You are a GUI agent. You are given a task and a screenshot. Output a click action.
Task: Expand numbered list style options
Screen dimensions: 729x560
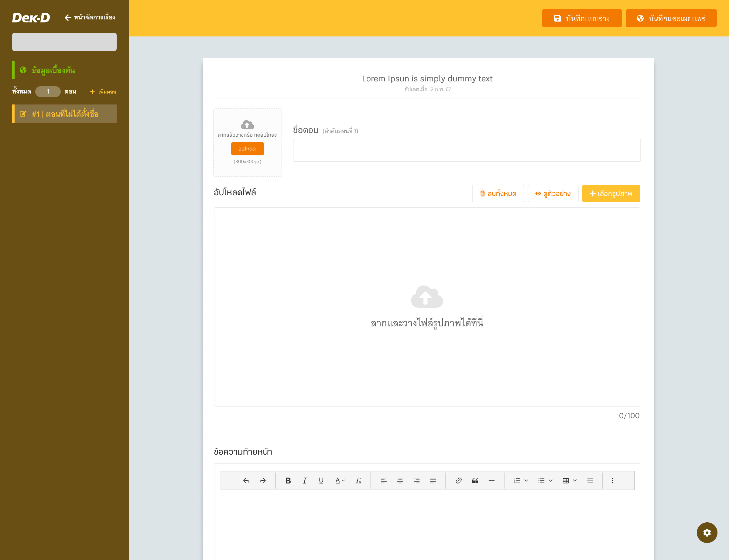click(x=526, y=480)
